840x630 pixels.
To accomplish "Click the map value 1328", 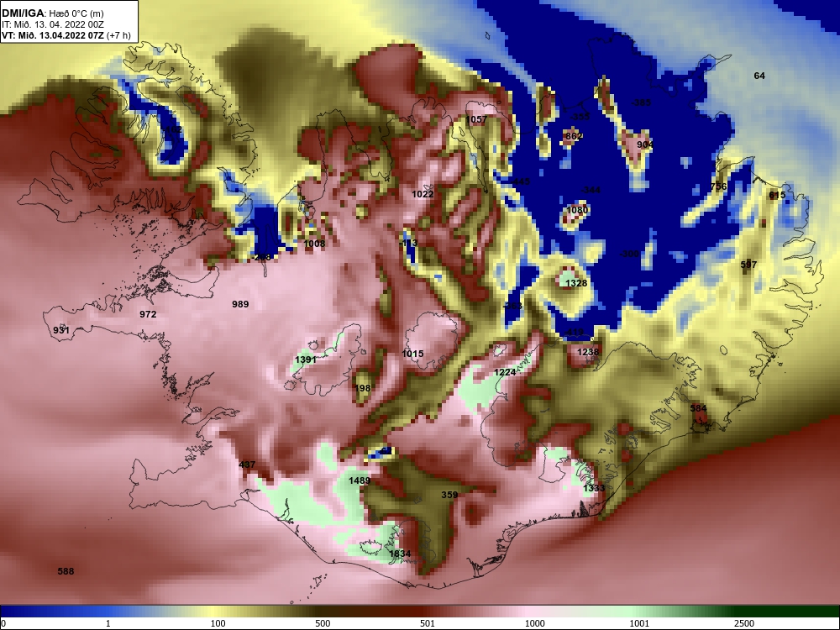I will pos(576,283).
